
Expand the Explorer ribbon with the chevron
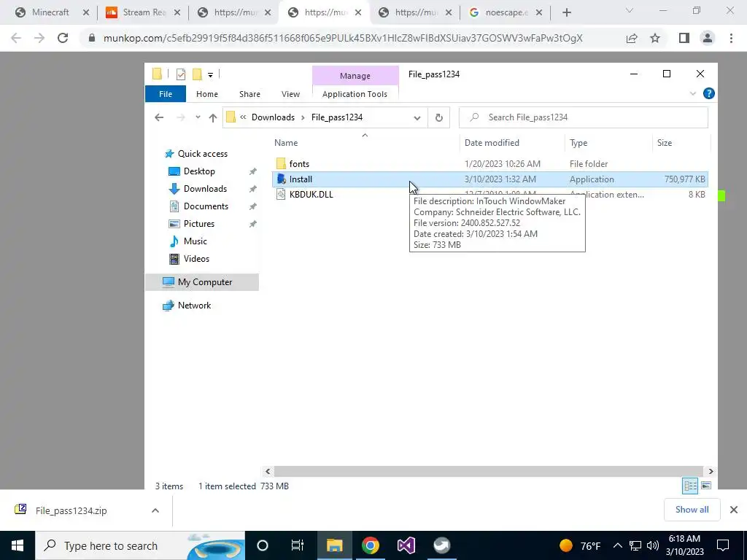[693, 94]
